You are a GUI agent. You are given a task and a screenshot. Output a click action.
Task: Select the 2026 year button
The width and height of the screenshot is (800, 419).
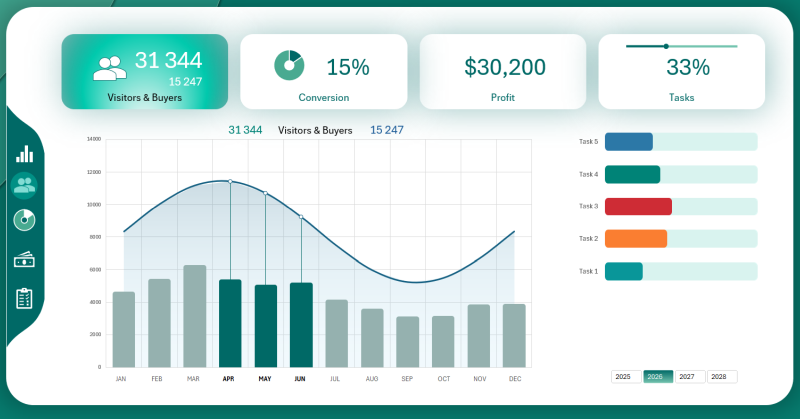pos(657,377)
